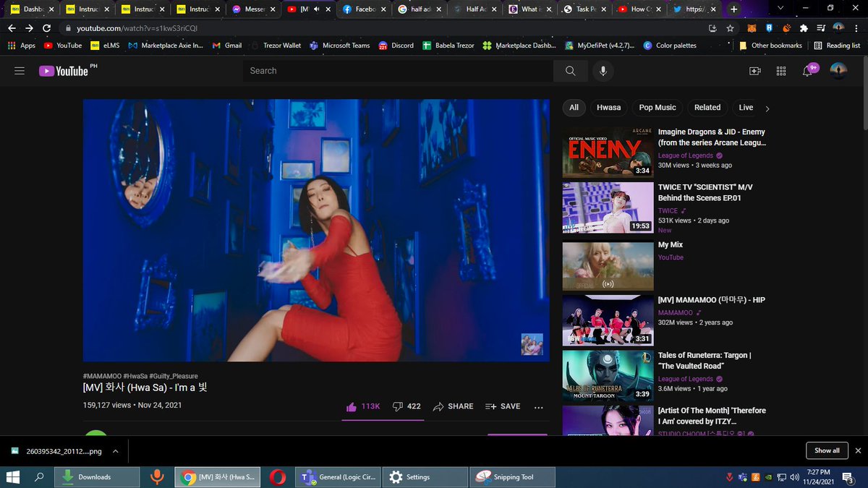Select the All filter chip
The width and height of the screenshot is (868, 488).
[574, 108]
